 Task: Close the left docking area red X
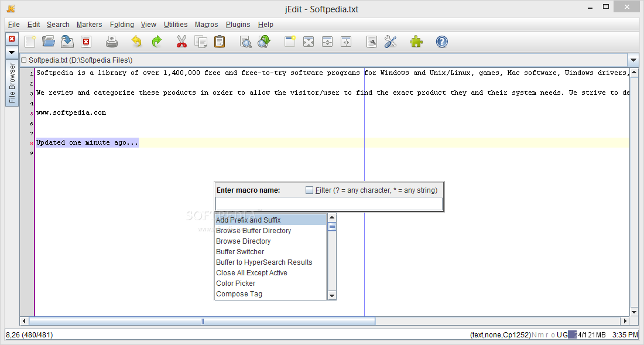pyautogui.click(x=12, y=39)
